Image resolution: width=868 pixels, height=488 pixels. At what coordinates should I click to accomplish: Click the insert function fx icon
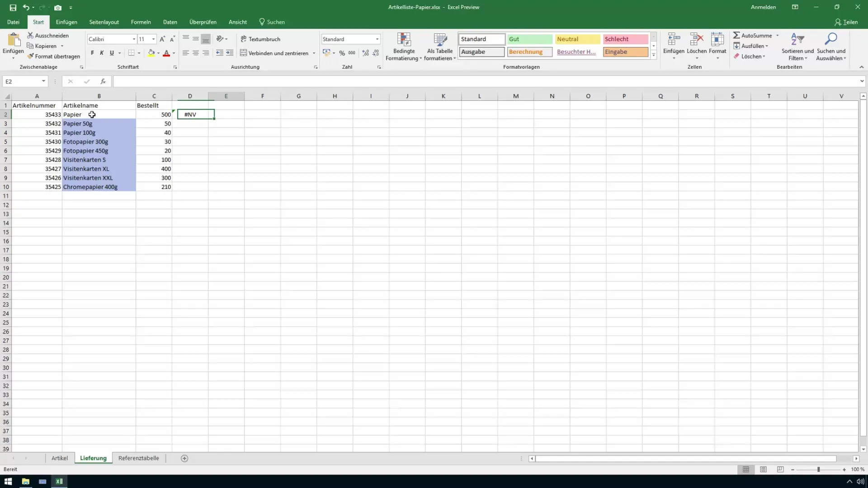(103, 81)
